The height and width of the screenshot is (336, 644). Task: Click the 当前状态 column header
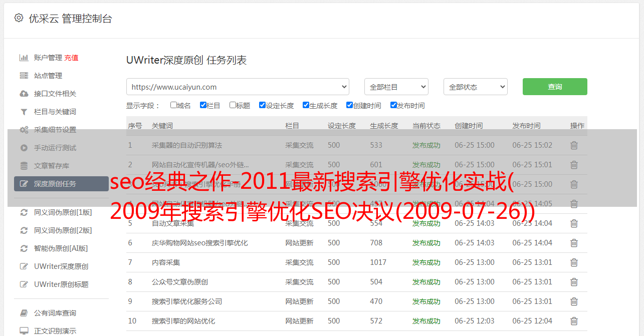coord(426,126)
